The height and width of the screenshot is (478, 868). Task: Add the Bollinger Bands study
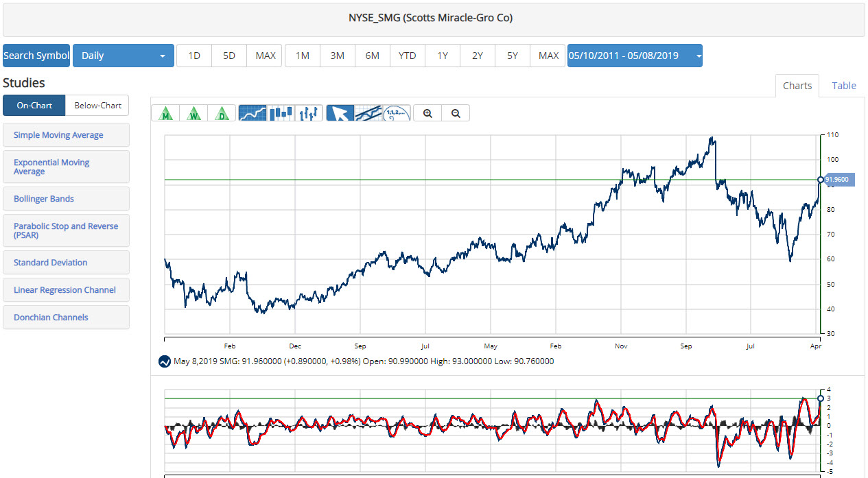66,199
